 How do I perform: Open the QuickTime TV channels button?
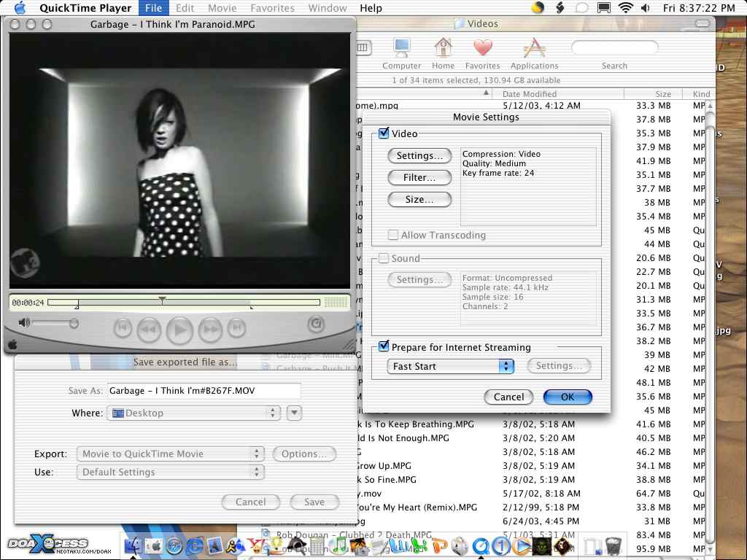(x=315, y=324)
